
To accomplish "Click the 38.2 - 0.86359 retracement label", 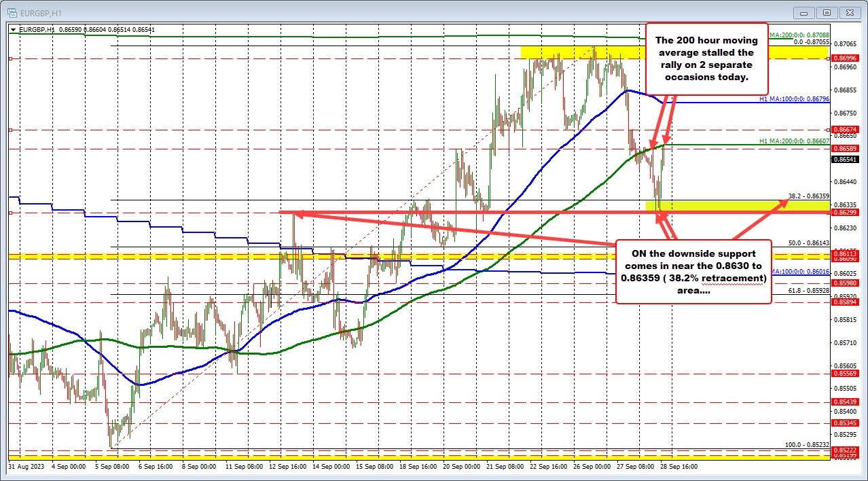I will tap(808, 197).
